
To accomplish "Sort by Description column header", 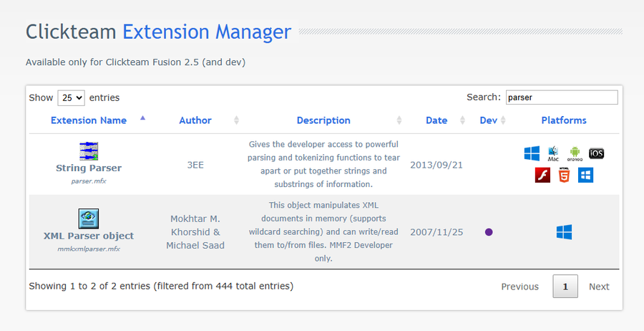I will point(323,120).
